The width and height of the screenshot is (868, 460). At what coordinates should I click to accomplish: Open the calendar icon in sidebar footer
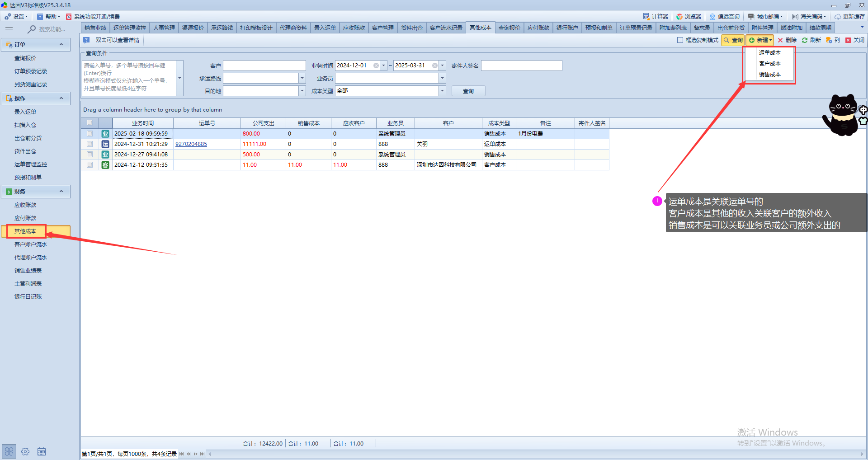click(42, 451)
